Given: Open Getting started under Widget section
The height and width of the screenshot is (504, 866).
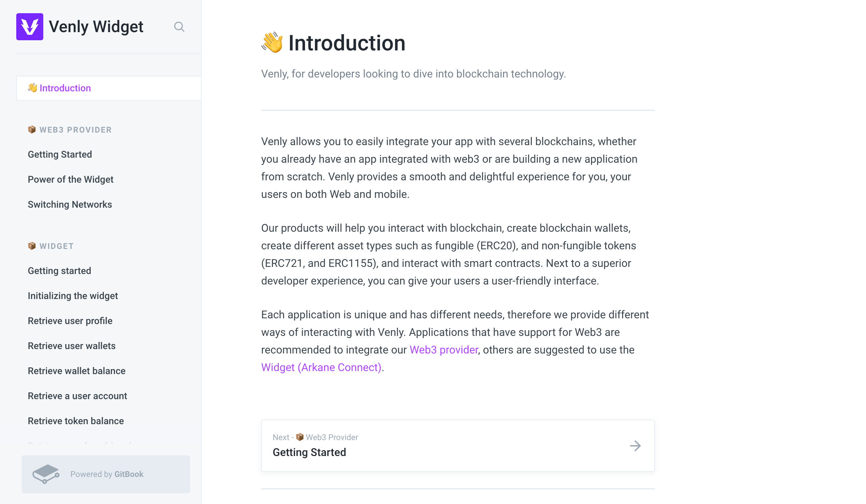Looking at the screenshot, I should [x=60, y=271].
